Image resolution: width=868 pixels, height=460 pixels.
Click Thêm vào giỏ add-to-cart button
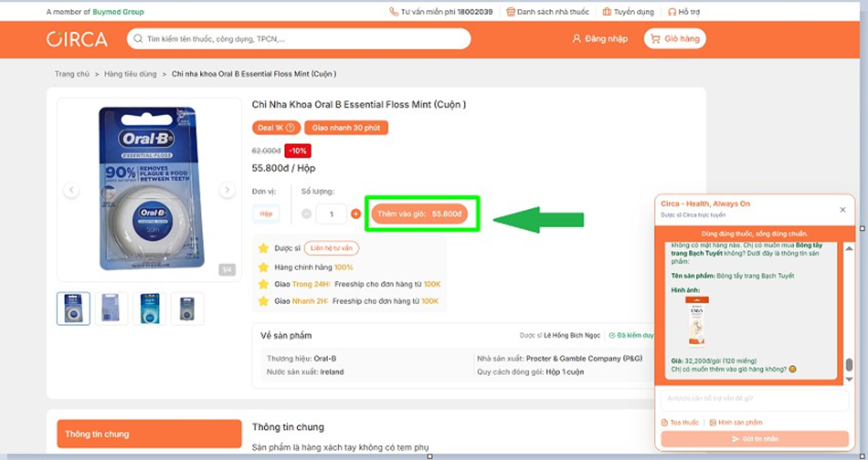point(419,214)
